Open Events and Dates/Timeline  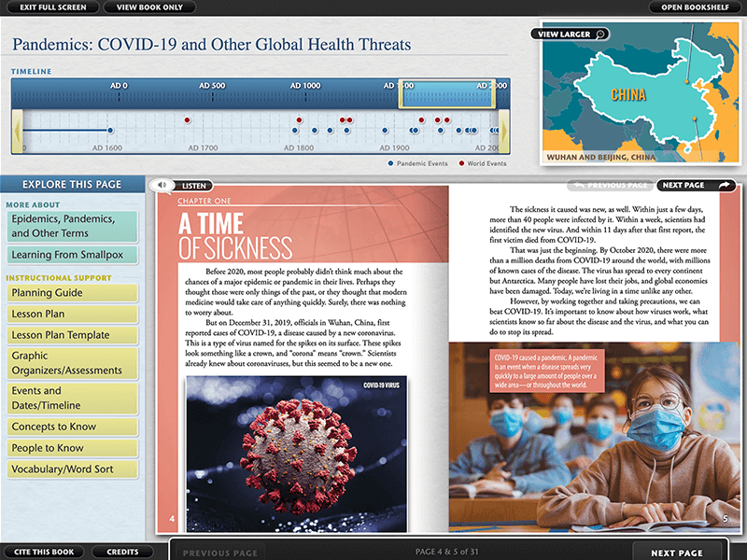73,399
